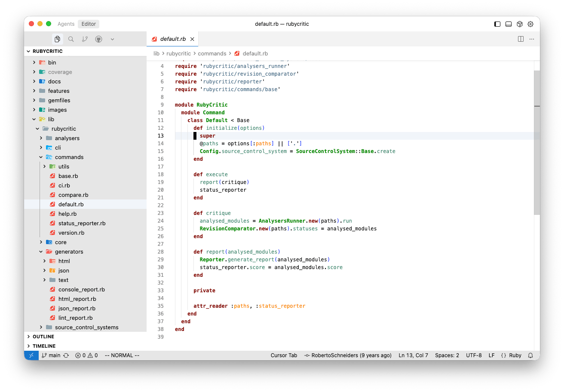Image resolution: width=564 pixels, height=392 pixels.
Task: Switch to the Agents tab
Action: point(66,24)
